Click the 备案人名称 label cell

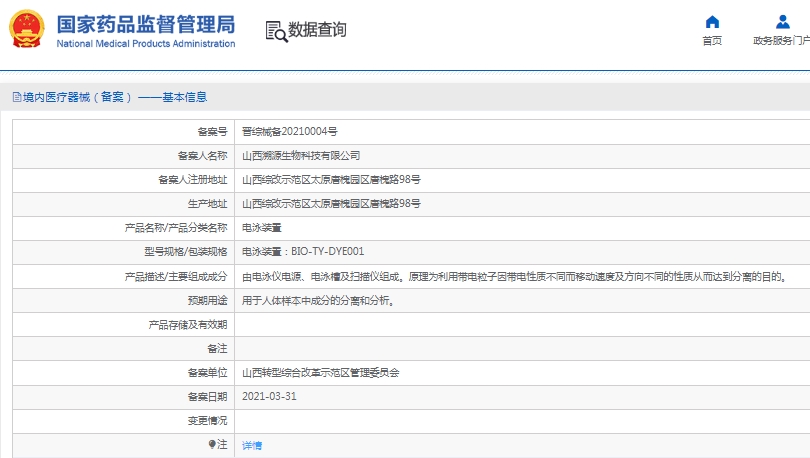pyautogui.click(x=123, y=155)
